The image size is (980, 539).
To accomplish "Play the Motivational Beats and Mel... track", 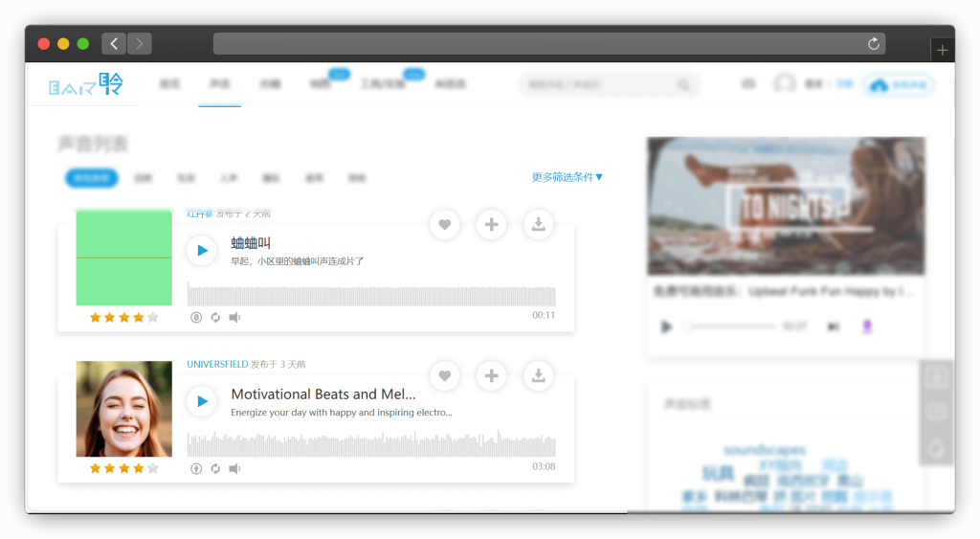I will (x=202, y=401).
